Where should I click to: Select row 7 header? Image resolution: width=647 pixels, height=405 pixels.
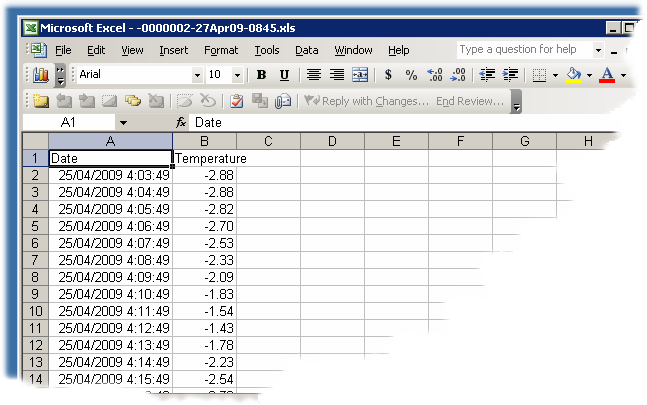pyautogui.click(x=35, y=260)
